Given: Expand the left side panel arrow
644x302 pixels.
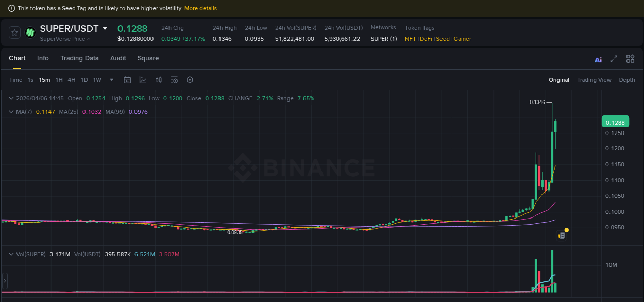Looking at the screenshot, I should tap(5, 281).
